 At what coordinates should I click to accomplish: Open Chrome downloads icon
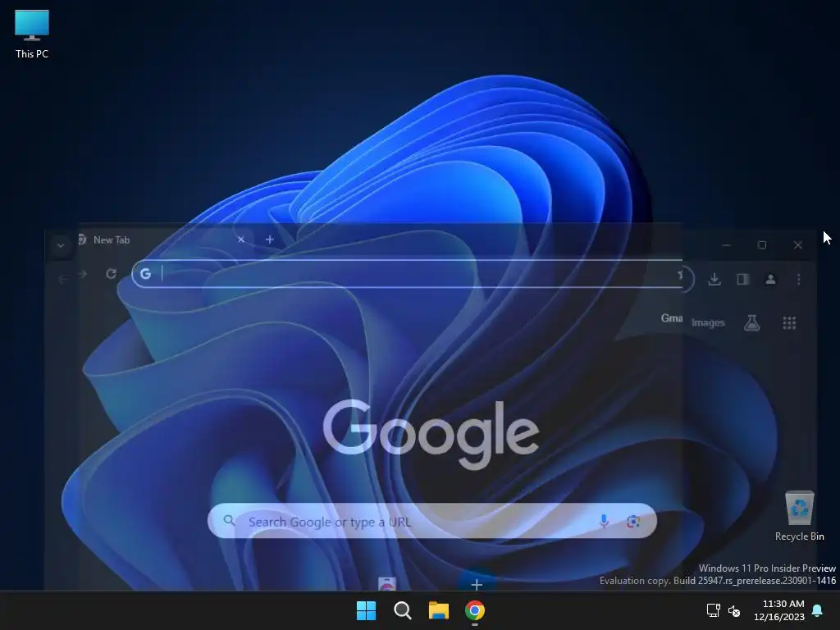tap(714, 279)
